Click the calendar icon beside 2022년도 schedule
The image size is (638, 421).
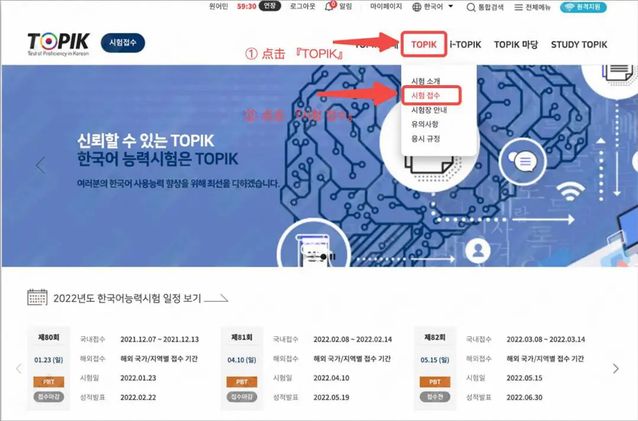coord(37,297)
